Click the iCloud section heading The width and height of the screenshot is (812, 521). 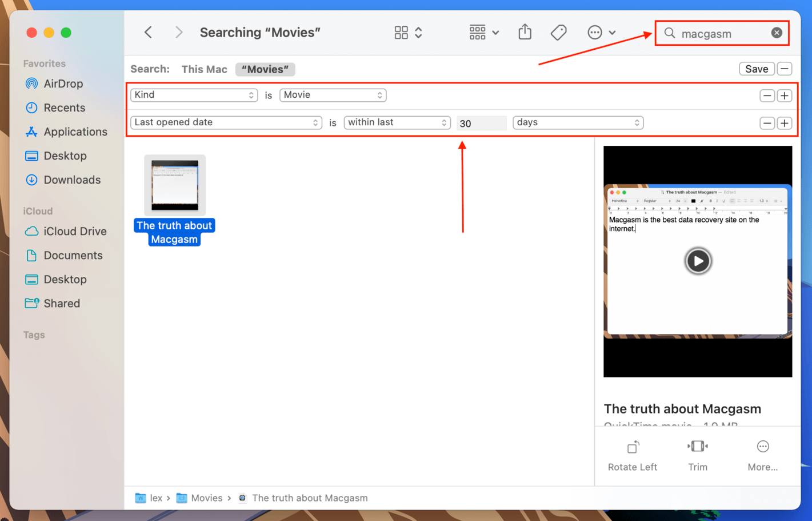[x=38, y=211]
